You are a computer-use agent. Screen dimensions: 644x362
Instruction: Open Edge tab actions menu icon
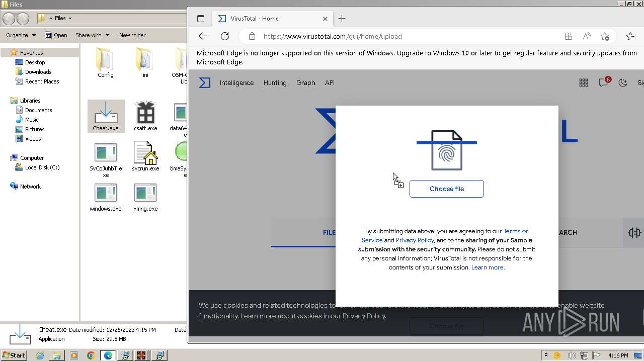(x=201, y=19)
